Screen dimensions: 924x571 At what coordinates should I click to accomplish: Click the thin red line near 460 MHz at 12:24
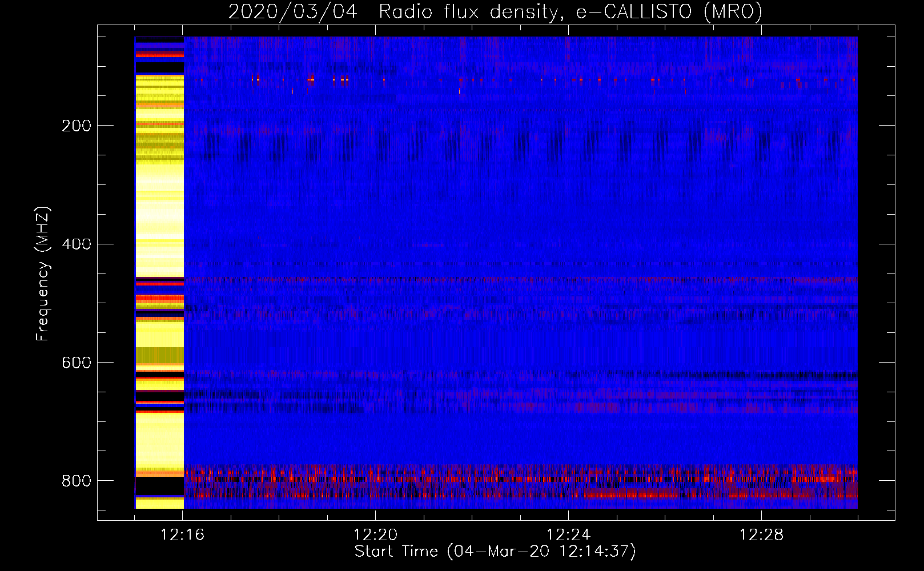pyautogui.click(x=568, y=280)
